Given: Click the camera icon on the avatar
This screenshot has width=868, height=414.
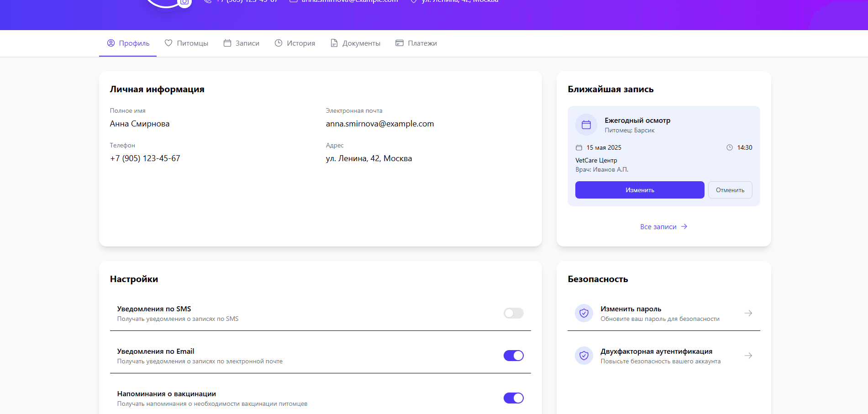Looking at the screenshot, I should tap(184, 2).
